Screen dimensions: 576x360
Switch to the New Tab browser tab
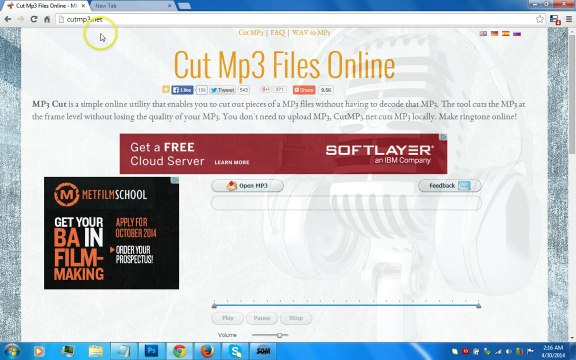pos(129,6)
